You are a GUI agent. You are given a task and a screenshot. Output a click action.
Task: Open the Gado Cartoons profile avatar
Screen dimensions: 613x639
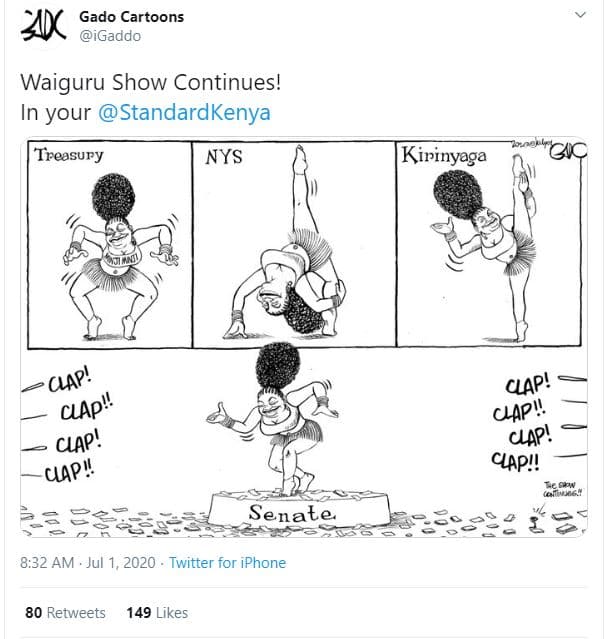(x=43, y=26)
